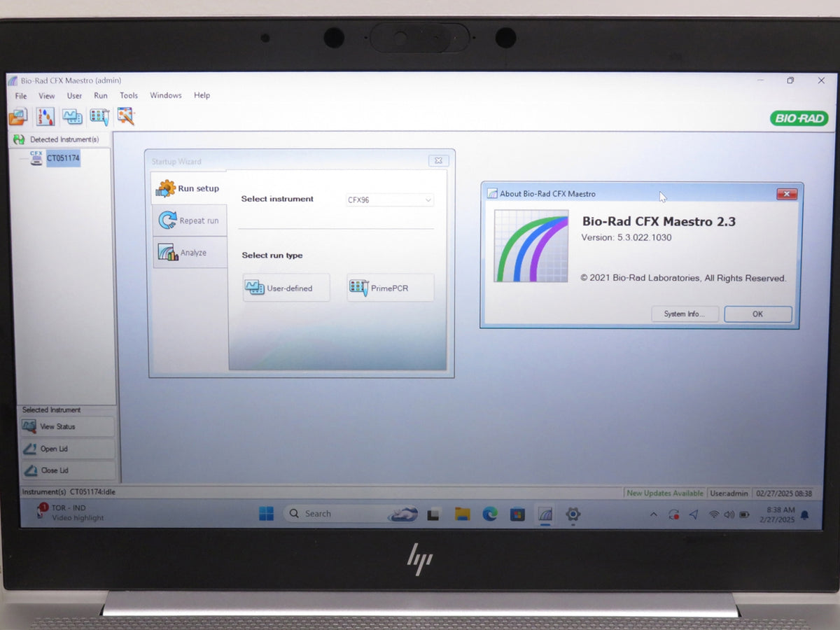Open File Explorer from the taskbar
840x630 pixels.
[x=462, y=514]
